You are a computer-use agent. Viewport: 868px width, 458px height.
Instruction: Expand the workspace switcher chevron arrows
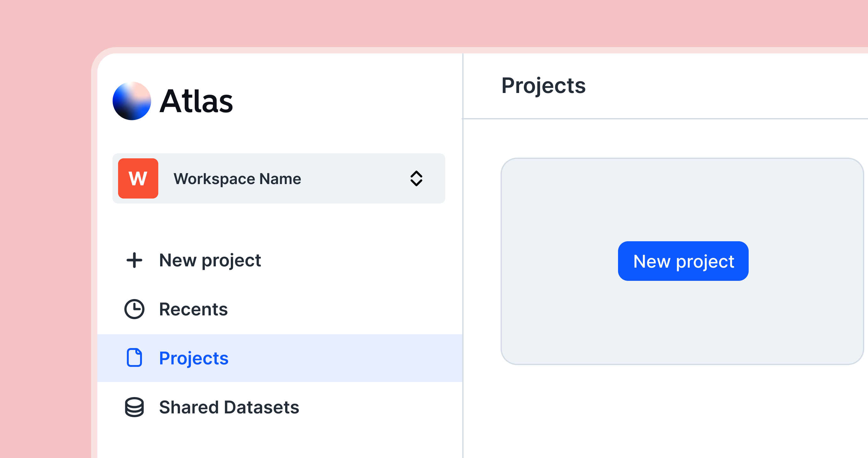(x=416, y=178)
